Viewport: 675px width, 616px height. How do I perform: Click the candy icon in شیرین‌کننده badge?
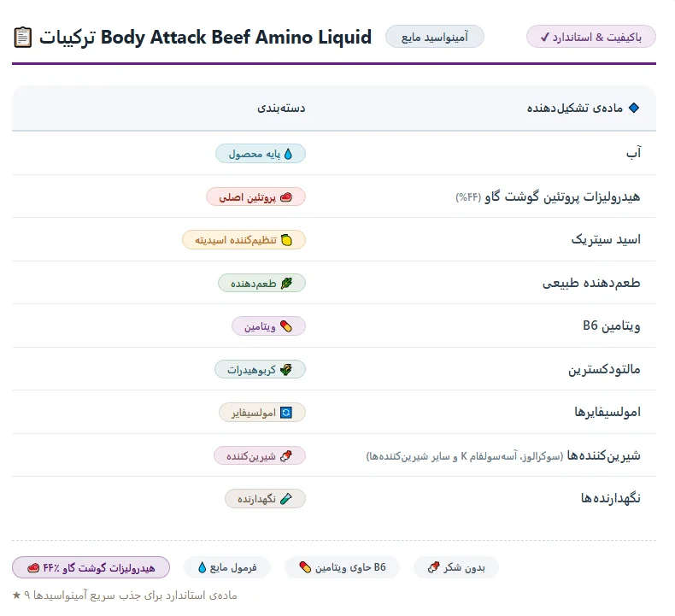(x=286, y=456)
